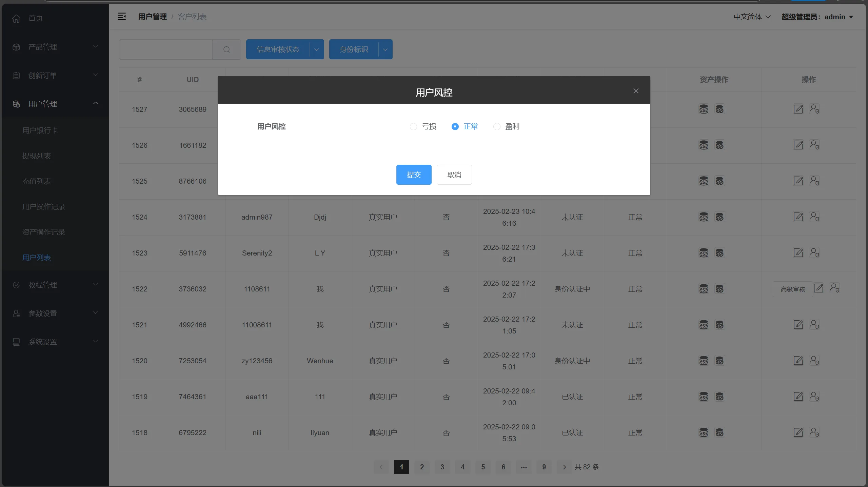Click the 首页 home icon
The width and height of the screenshot is (868, 487).
16,18
